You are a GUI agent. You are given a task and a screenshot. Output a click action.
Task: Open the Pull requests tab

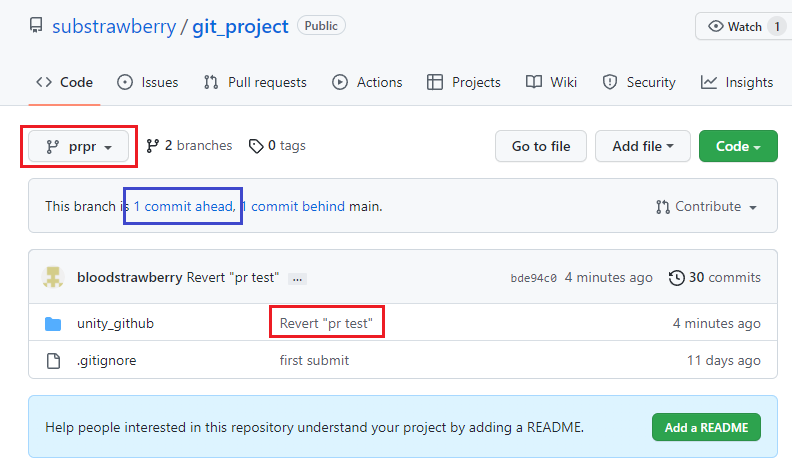click(255, 82)
